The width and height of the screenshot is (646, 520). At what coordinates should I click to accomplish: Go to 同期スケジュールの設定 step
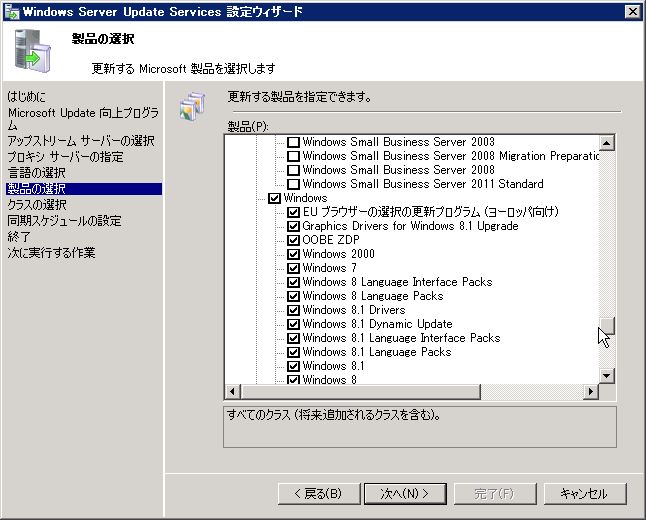(64, 221)
